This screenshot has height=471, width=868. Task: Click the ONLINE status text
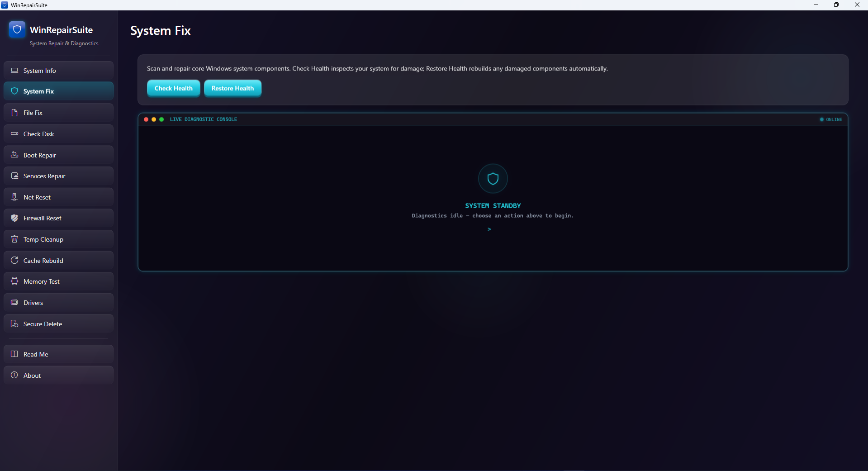834,119
